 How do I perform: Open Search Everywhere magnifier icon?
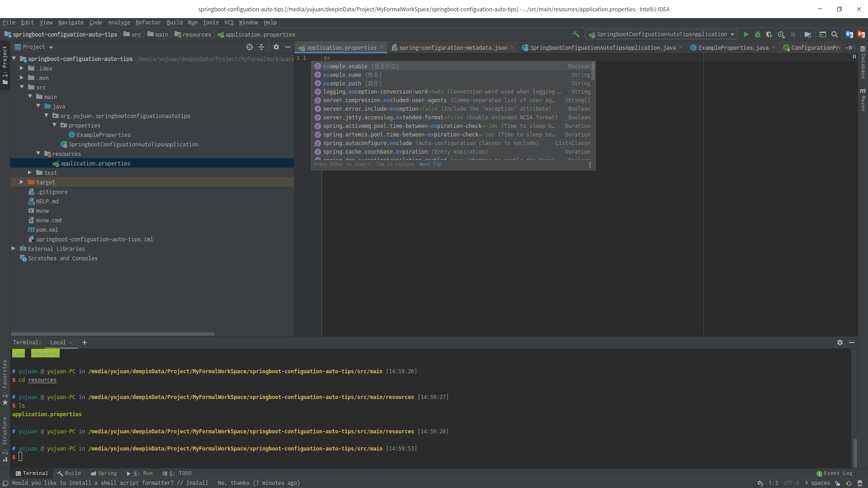(835, 34)
